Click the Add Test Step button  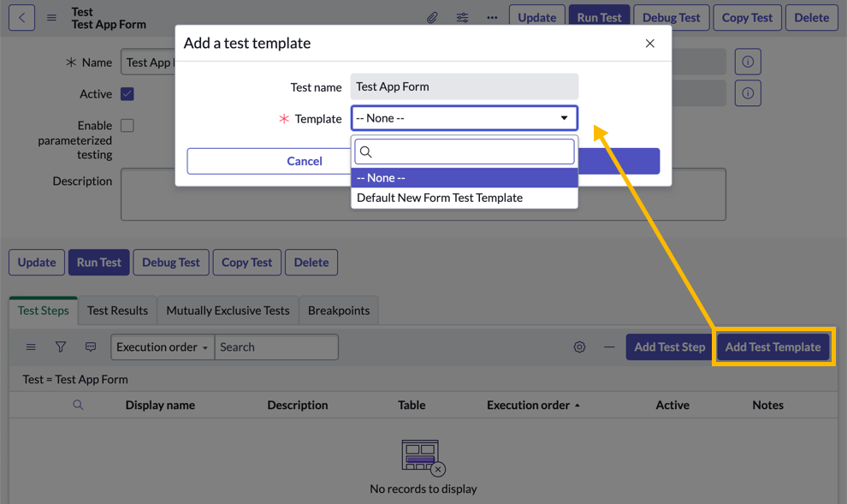[x=668, y=347]
